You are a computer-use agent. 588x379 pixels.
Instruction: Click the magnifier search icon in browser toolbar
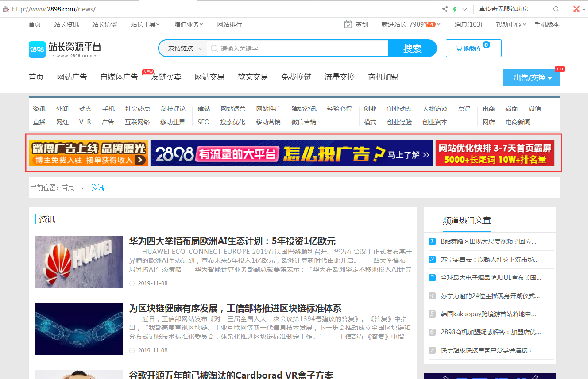(556, 8)
